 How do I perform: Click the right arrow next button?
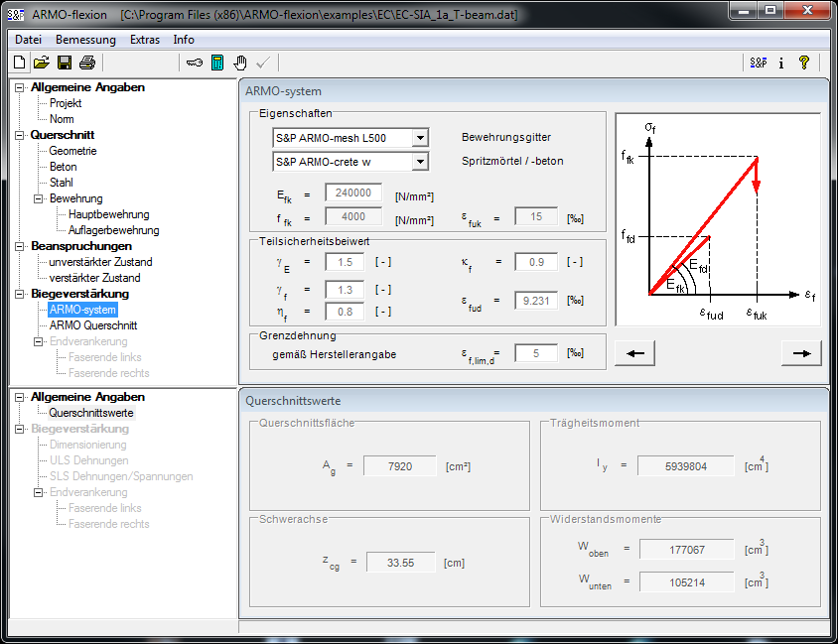coord(800,352)
